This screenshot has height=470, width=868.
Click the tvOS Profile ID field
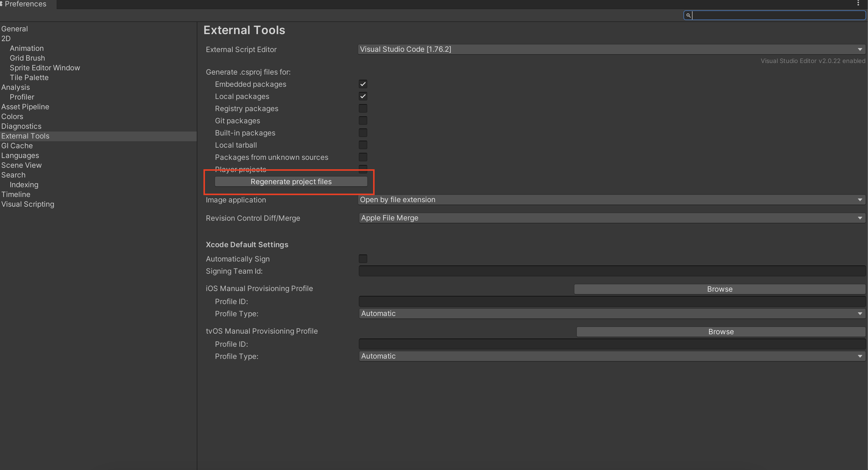coord(612,344)
